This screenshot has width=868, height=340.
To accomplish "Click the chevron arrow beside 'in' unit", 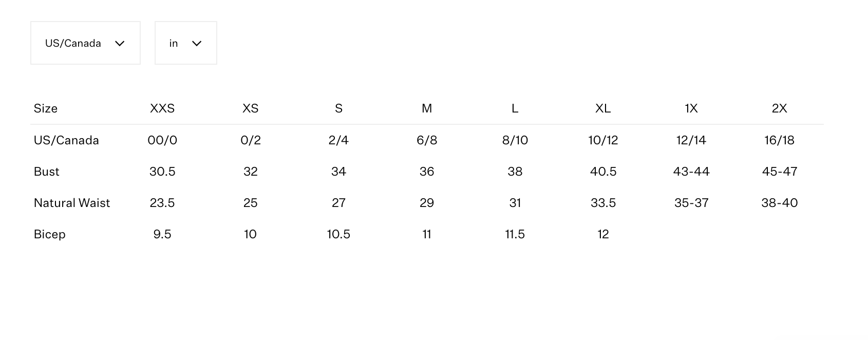I will pyautogui.click(x=197, y=44).
